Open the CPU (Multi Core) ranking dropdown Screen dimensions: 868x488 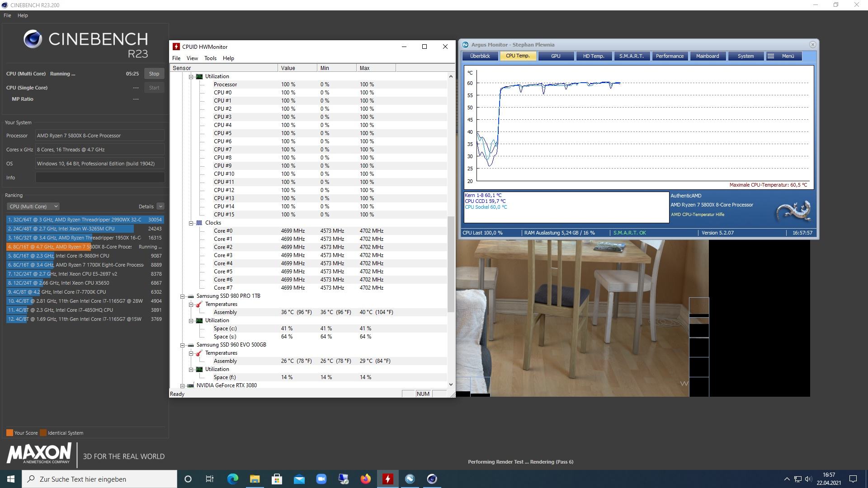pyautogui.click(x=33, y=206)
